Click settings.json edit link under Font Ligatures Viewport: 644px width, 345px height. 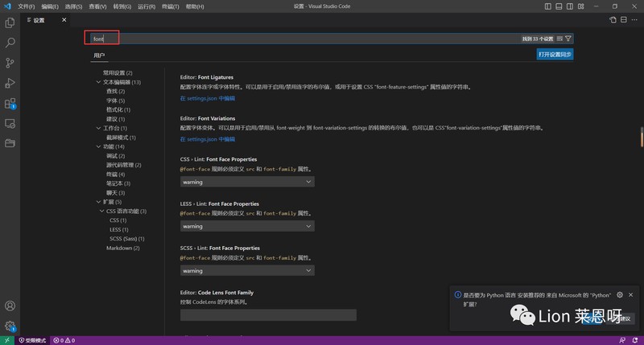208,98
